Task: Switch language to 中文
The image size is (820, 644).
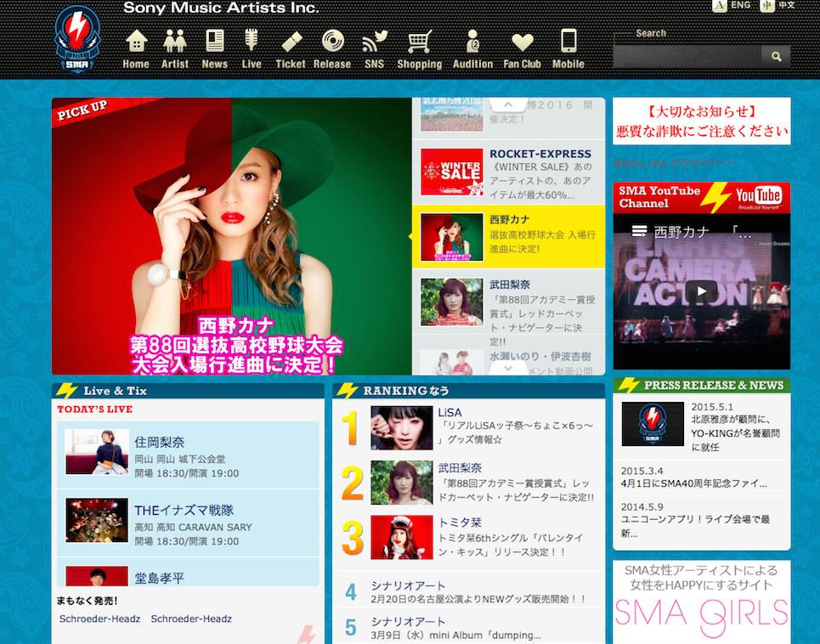Action: click(778, 6)
